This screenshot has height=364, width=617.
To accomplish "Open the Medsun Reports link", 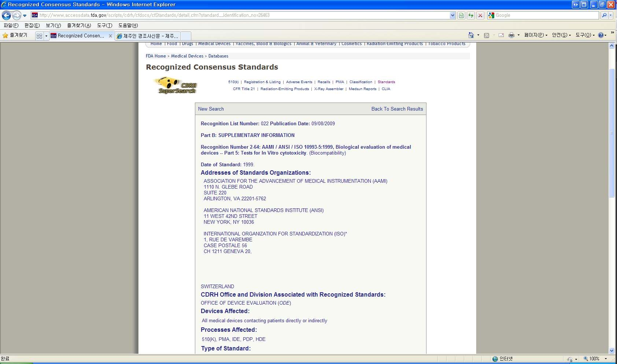I will tap(363, 89).
